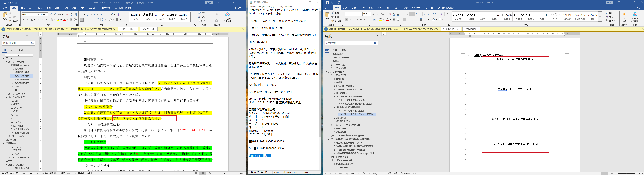Click Redo icon in 投标文件 Word title bar
644x175 pixels.
point(339,3)
